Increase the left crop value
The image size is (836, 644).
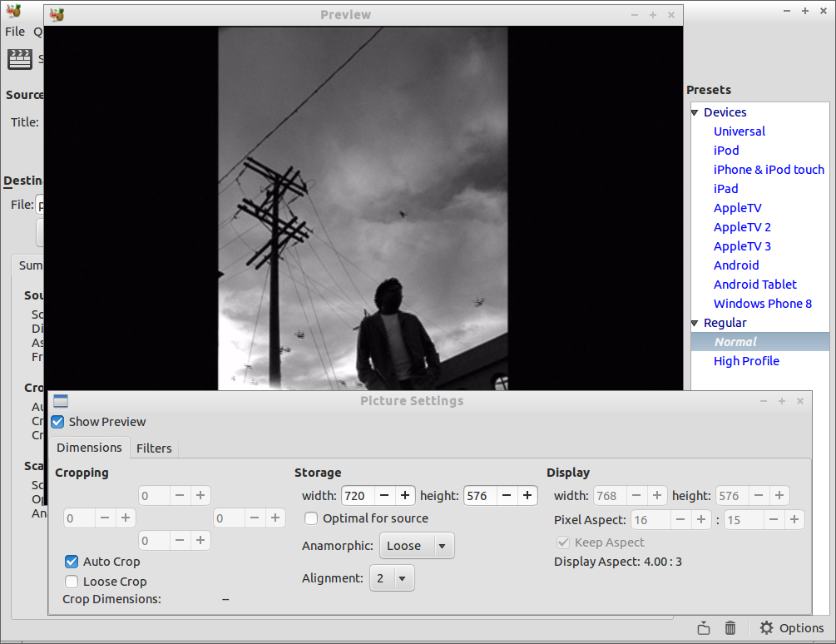coord(126,518)
